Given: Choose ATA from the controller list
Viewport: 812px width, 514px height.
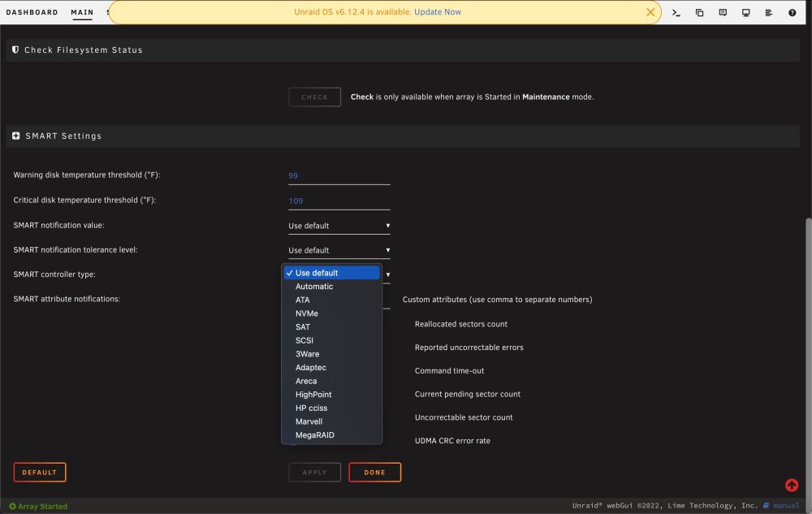Looking at the screenshot, I should [x=331, y=300].
